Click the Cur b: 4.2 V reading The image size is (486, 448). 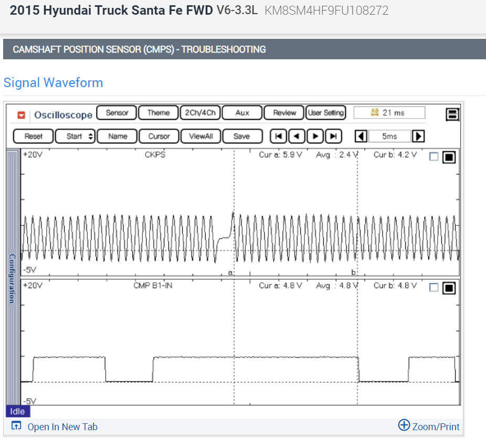tap(395, 155)
